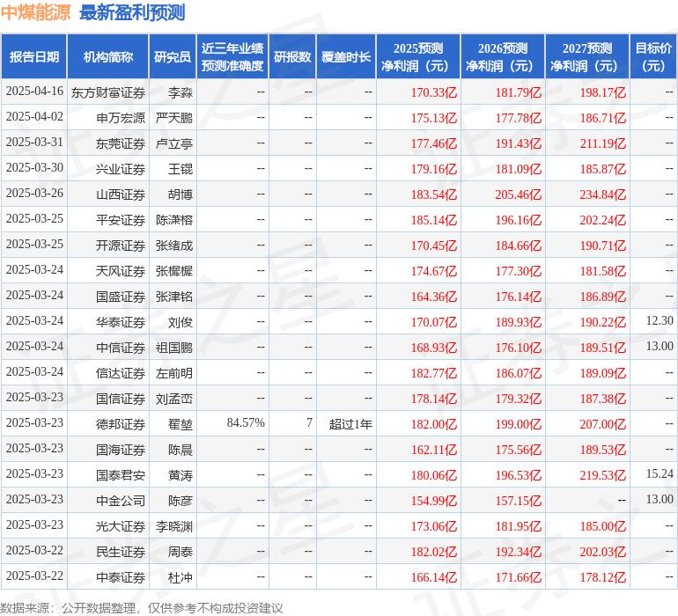Image resolution: width=678 pixels, height=616 pixels.
Task: Click the 最新盈利预测 heading
Action: pyautogui.click(x=132, y=12)
